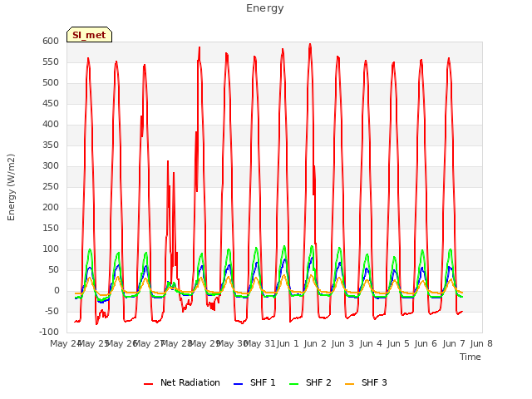Click the -50 y-axis tick label
532x399 pixels.
coord(51,311)
